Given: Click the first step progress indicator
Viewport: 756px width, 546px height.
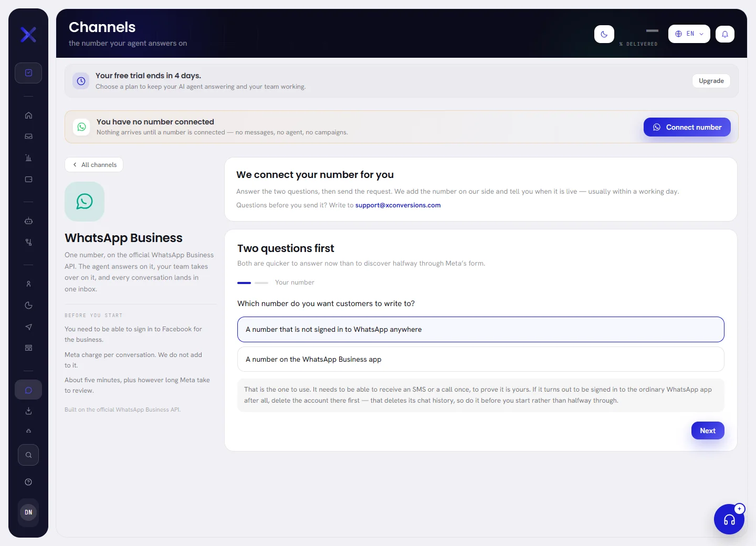Looking at the screenshot, I should [244, 283].
